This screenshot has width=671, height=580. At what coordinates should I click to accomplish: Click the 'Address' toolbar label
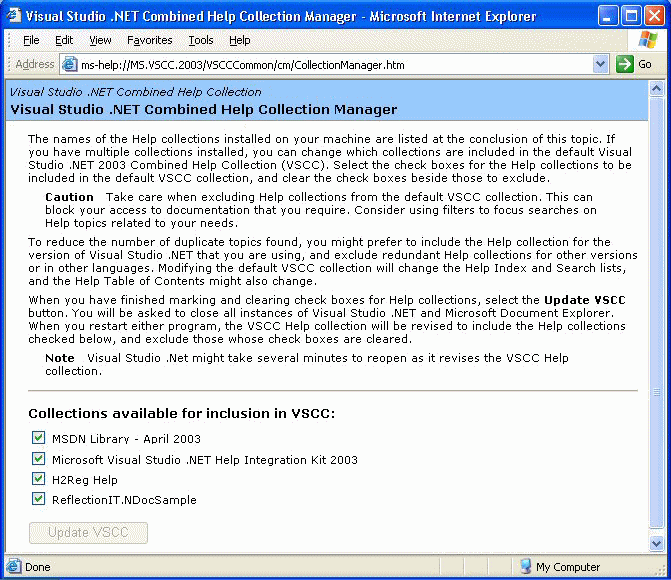coord(35,64)
